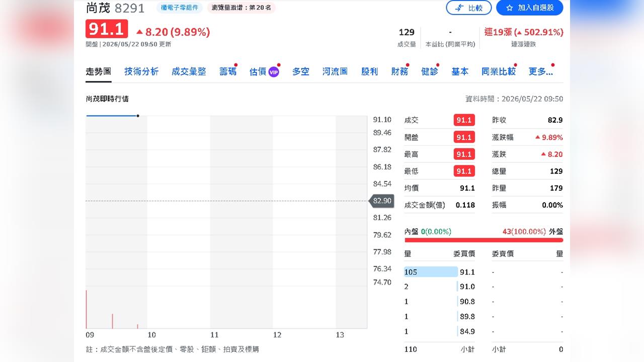Click the 開盤 91.1 red badge in table
644x362 pixels.
coord(464,137)
